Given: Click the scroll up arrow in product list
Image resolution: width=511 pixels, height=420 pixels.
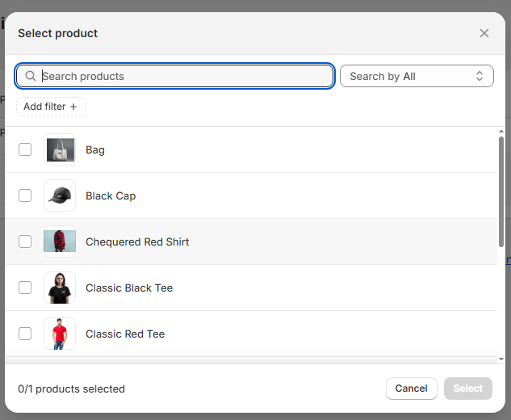Looking at the screenshot, I should click(x=501, y=132).
